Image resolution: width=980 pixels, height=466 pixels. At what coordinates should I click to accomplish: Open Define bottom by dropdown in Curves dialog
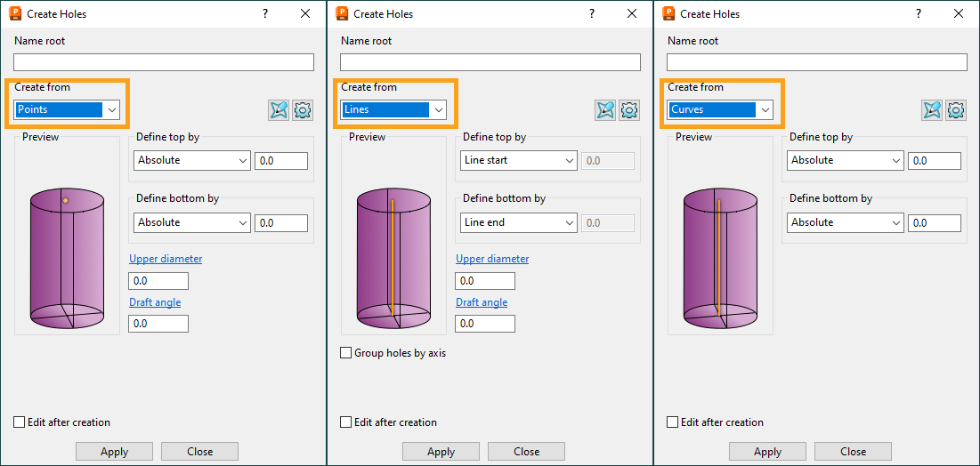click(846, 222)
